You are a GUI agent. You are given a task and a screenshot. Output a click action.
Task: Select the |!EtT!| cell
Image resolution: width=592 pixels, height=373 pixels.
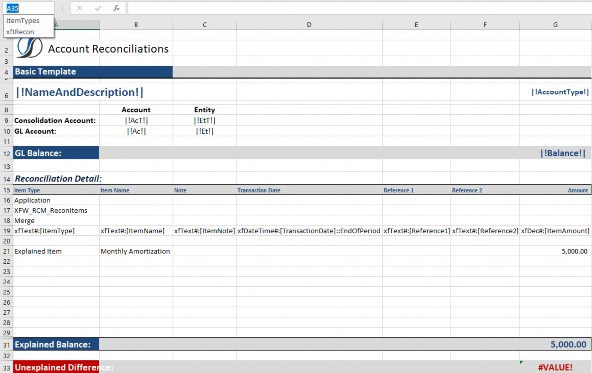(x=205, y=120)
